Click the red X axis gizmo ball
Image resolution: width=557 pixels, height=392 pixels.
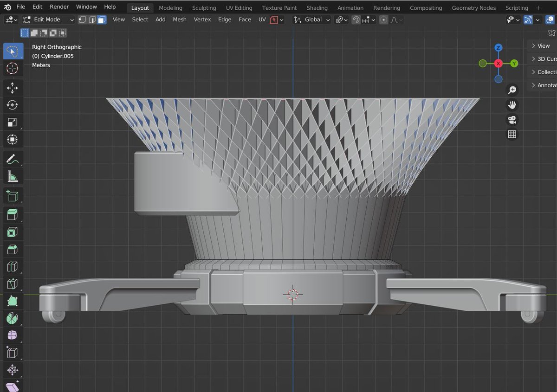tap(499, 63)
